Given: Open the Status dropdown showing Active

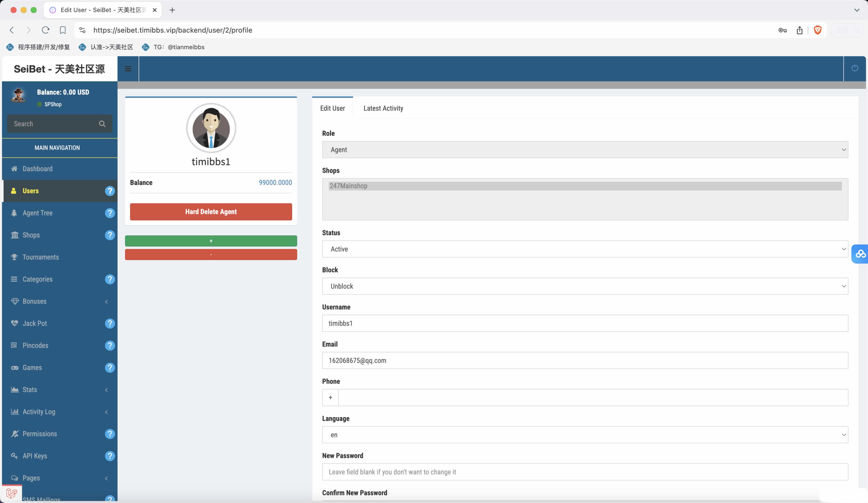Looking at the screenshot, I should pyautogui.click(x=584, y=249).
